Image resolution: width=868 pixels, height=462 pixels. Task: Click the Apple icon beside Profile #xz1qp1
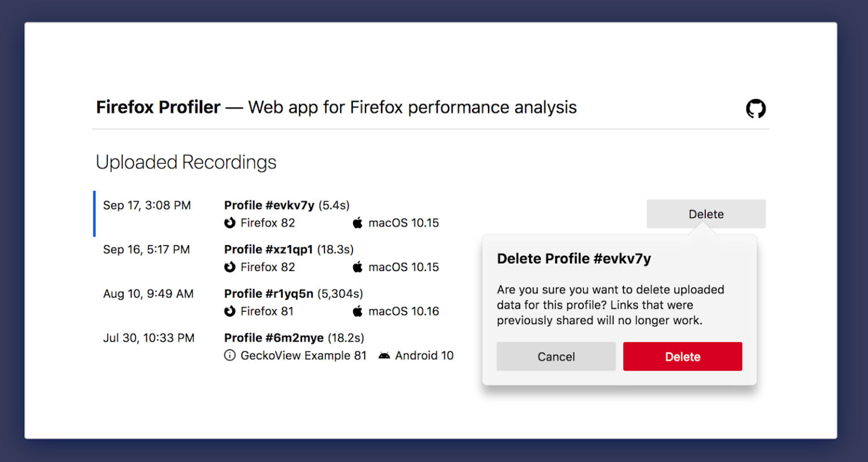[x=357, y=267]
